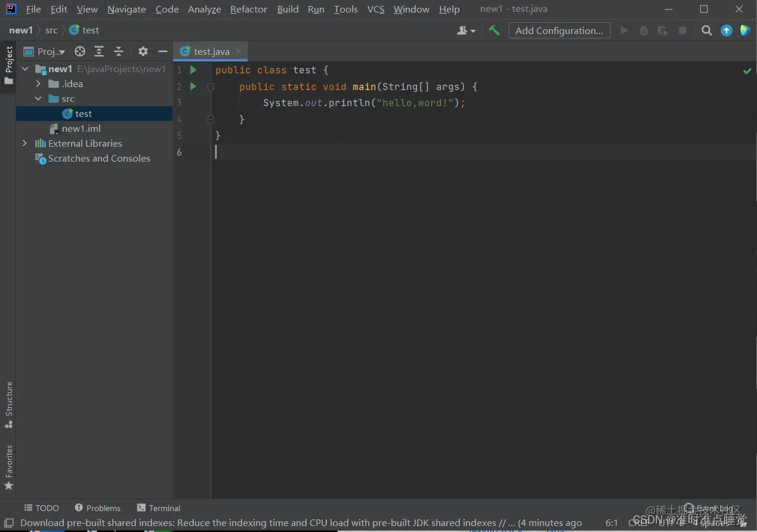Click the Run with Coverage icon
The width and height of the screenshot is (757, 532).
(663, 30)
